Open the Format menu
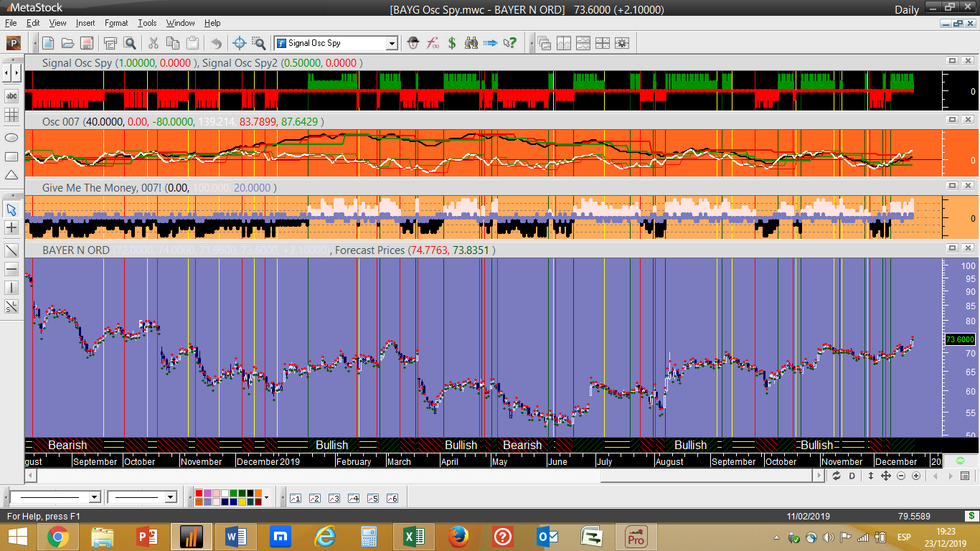 click(116, 23)
